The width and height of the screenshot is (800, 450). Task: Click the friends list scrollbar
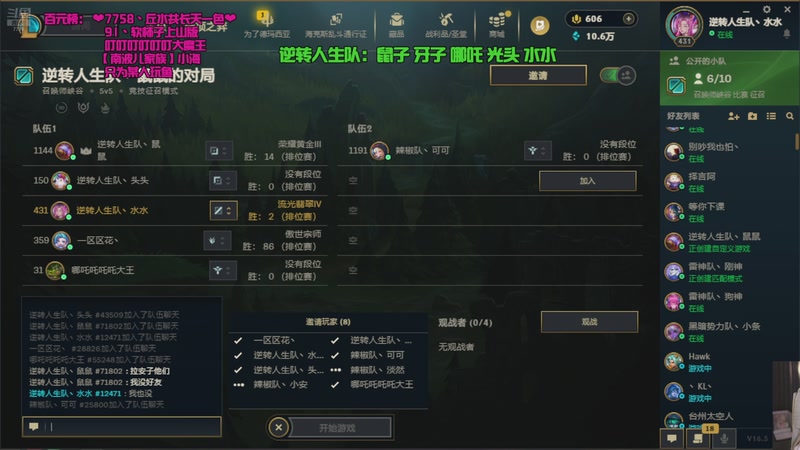[796, 141]
